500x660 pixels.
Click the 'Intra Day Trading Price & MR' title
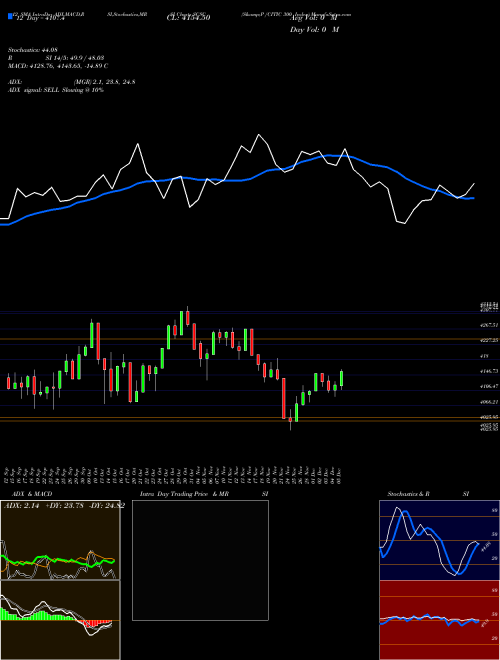coord(184,494)
